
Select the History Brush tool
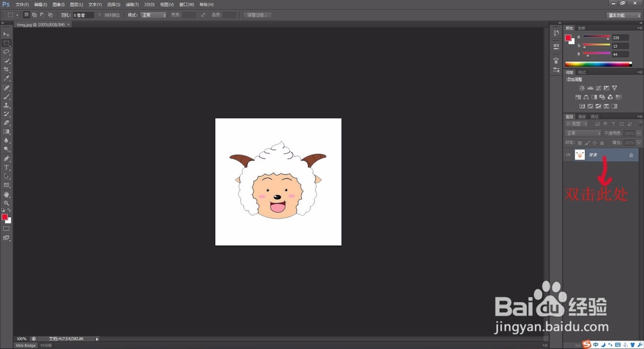(x=6, y=114)
